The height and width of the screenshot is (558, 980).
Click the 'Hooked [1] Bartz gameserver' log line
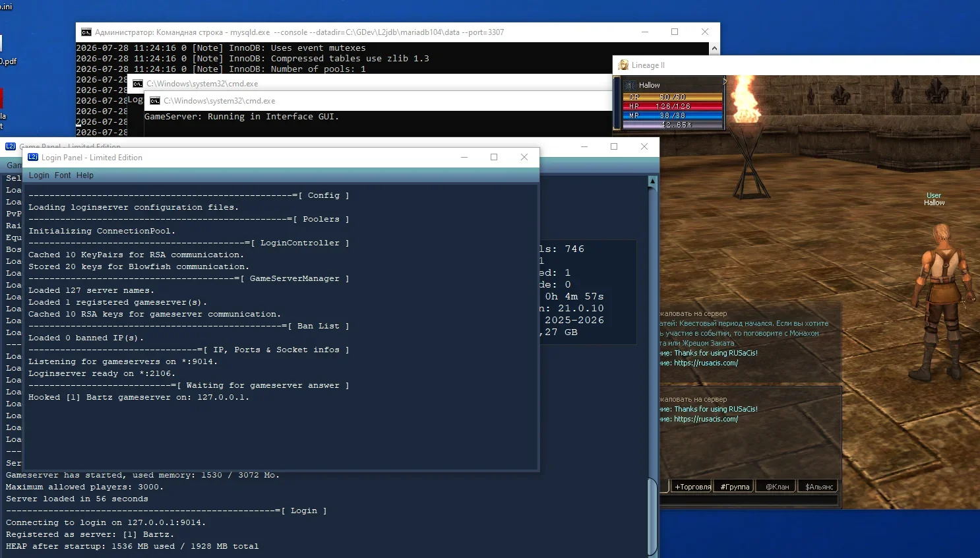(x=139, y=398)
